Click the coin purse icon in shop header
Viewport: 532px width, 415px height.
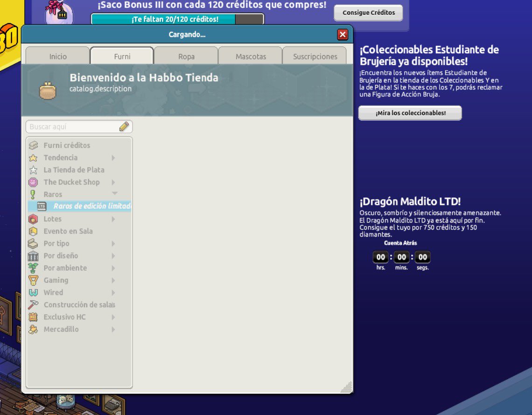point(48,91)
